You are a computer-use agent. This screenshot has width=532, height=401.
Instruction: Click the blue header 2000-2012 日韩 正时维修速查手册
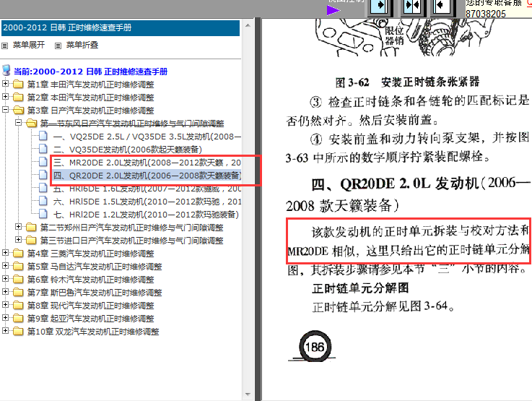121,28
